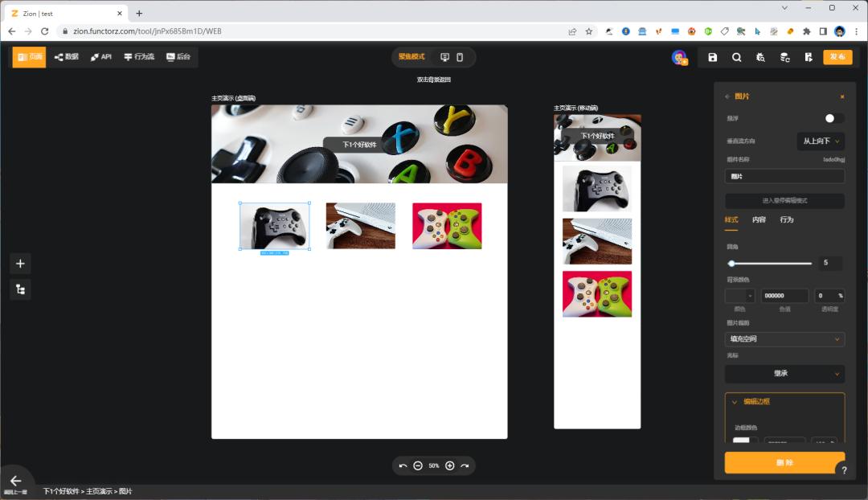This screenshot has height=500, width=868.
Task: Click the Chrome share page icon
Action: [572, 31]
